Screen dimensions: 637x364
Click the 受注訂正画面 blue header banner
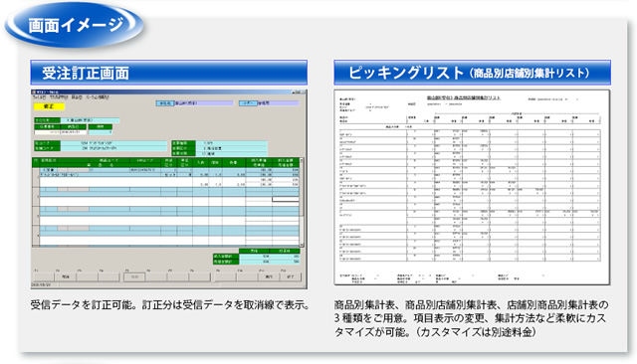[x=168, y=73]
